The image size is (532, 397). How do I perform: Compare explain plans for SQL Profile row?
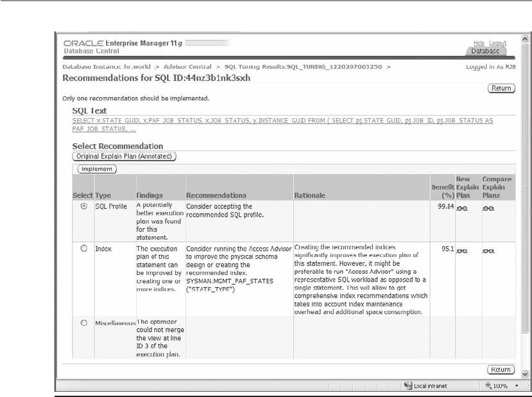(x=488, y=209)
